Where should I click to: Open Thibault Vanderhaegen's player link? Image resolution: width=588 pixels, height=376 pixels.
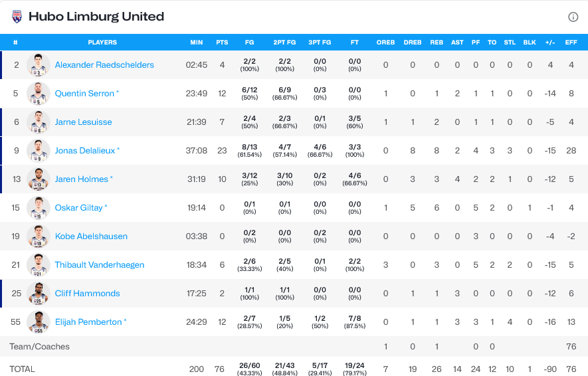click(x=99, y=265)
